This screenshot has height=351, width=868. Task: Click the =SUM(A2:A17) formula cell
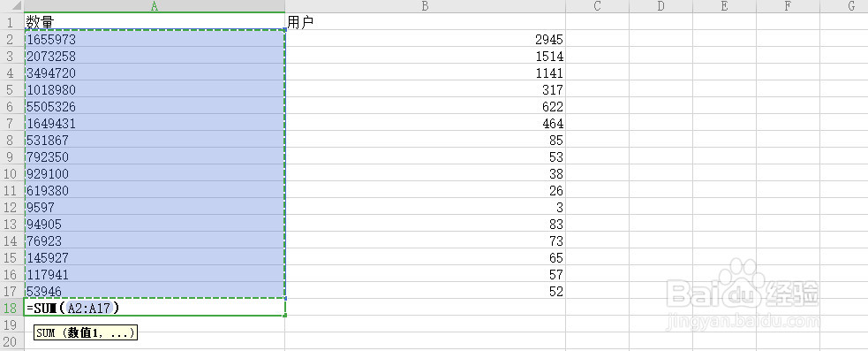click(x=155, y=307)
